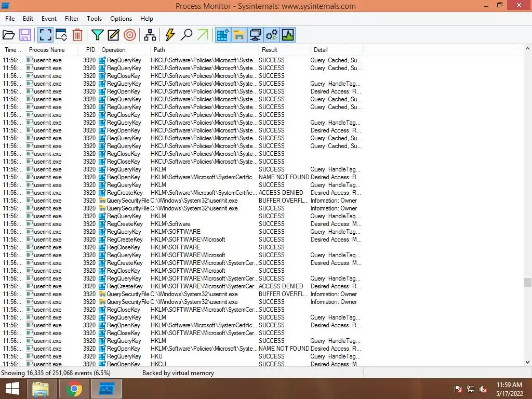Show the Process Tree icon
532x399 pixels.
[150, 35]
